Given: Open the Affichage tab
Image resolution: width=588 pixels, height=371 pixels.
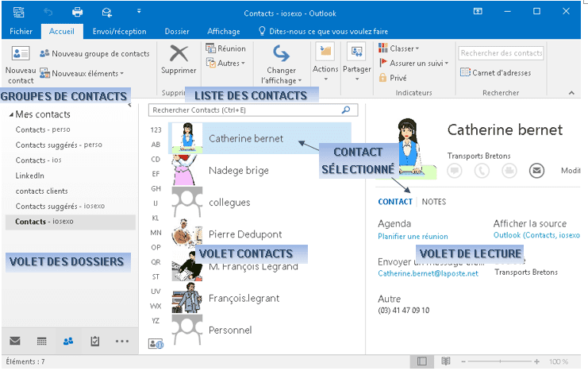Looking at the screenshot, I should coord(224,32).
